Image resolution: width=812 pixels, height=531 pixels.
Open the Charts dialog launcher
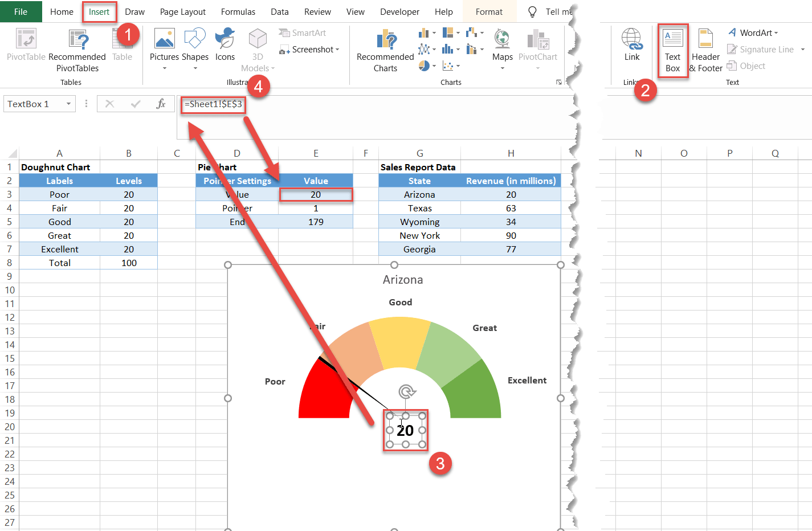coord(558,81)
